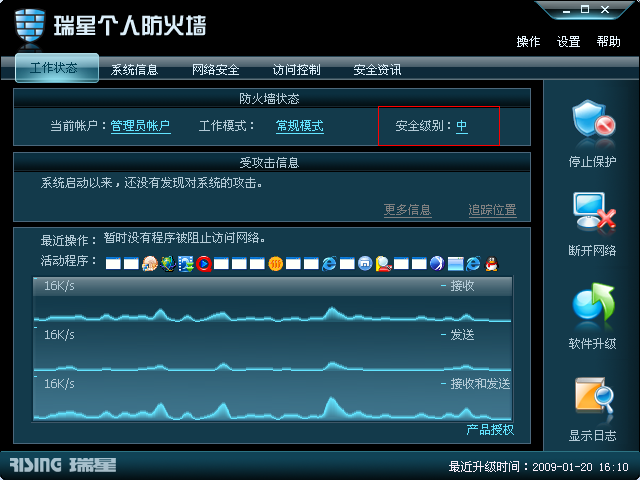Click the RISING 瑞星 logo in status bar
The image size is (640, 480).
(x=62, y=465)
